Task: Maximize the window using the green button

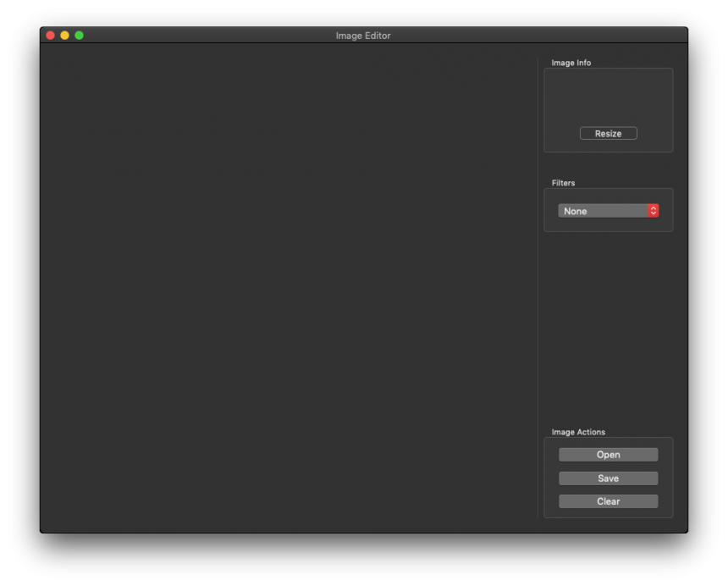Action: point(79,36)
